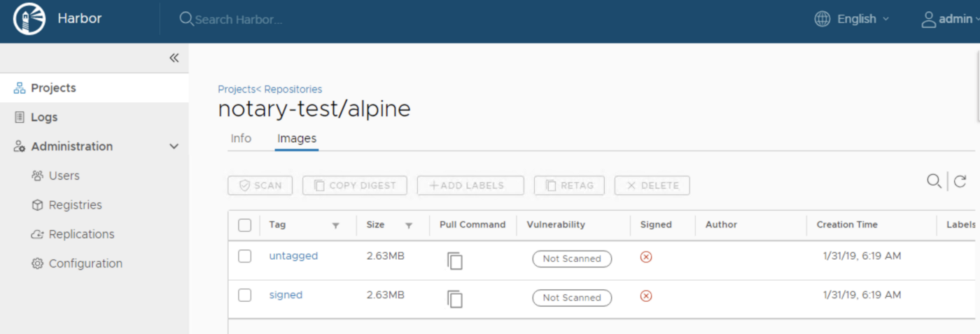This screenshot has height=334, width=980.
Task: Collapse the Administration section chevron
Action: pyautogui.click(x=174, y=146)
